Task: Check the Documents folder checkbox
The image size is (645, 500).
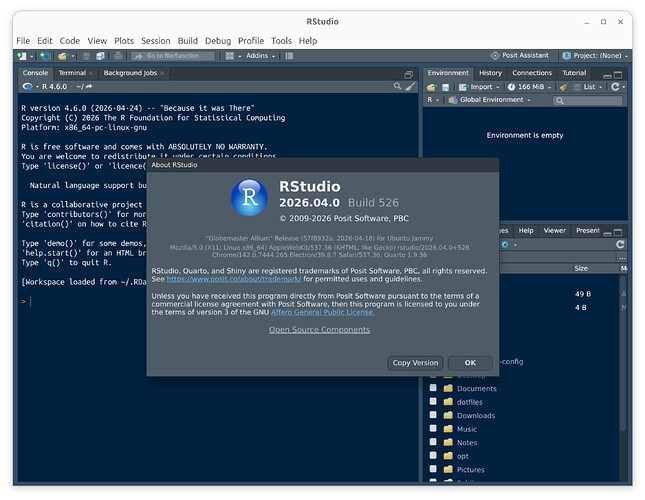Action: [433, 388]
